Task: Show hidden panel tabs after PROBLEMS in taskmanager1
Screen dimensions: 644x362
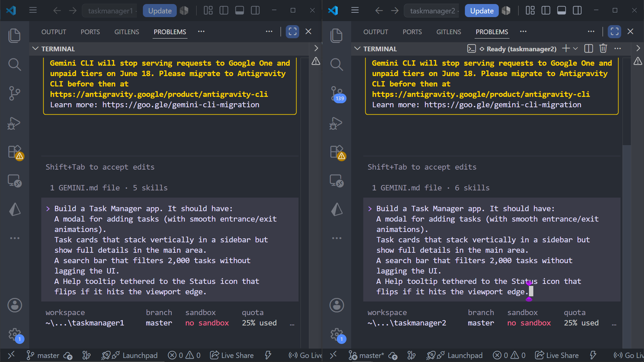Action: 201,32
